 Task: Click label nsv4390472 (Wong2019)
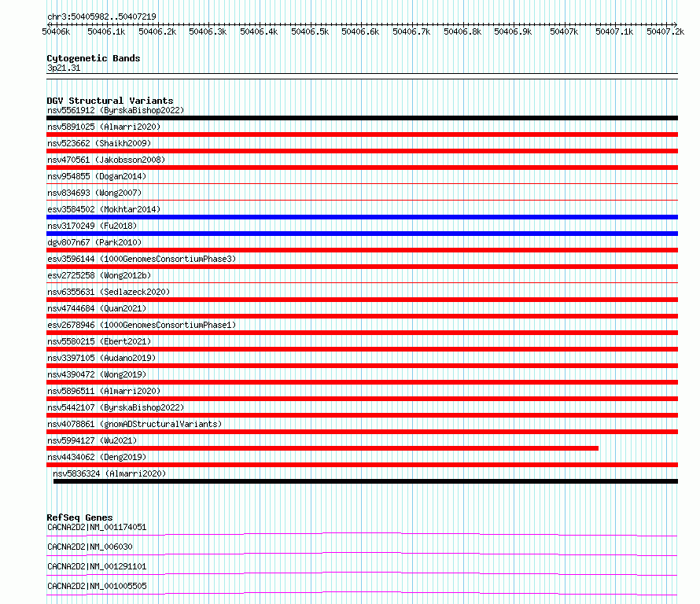97,374
